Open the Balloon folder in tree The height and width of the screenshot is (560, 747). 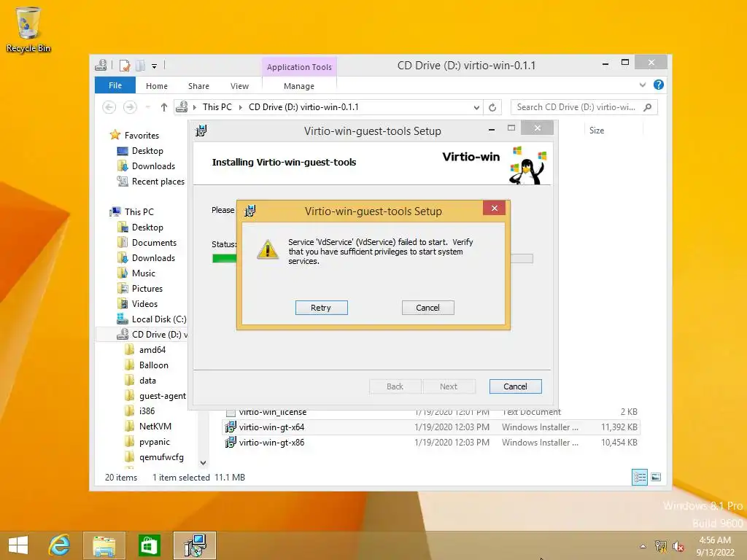(x=153, y=365)
